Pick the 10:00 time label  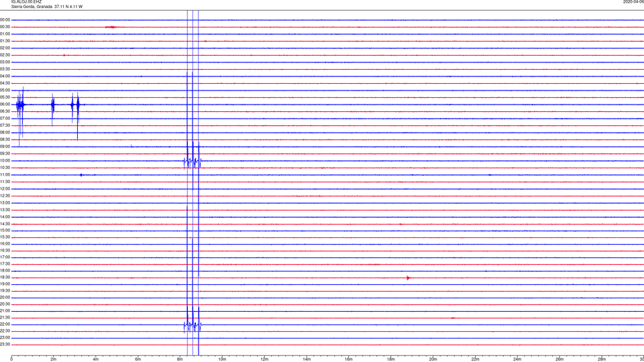point(5,160)
